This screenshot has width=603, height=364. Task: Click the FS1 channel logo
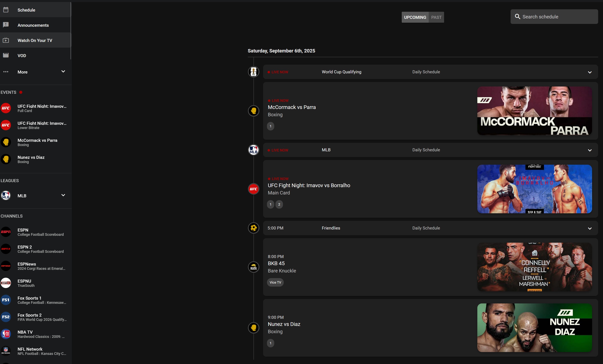click(6, 300)
